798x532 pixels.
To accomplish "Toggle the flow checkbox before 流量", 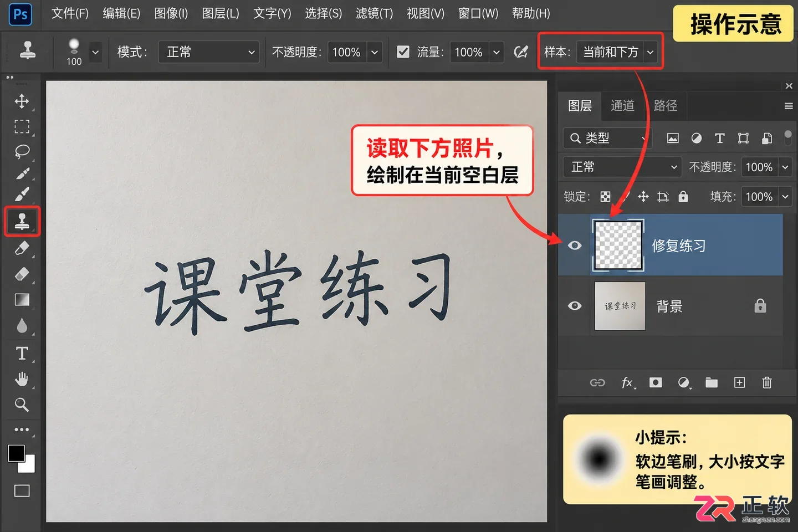I will (403, 52).
